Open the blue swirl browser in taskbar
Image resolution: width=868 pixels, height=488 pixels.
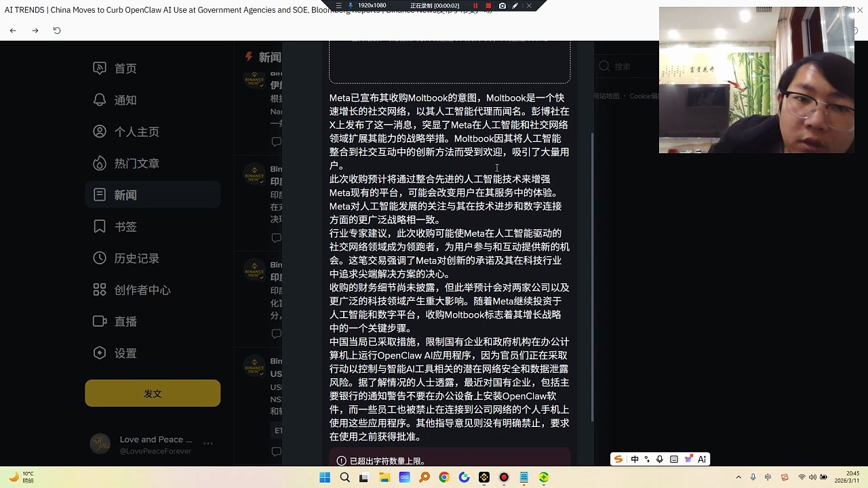point(464,477)
